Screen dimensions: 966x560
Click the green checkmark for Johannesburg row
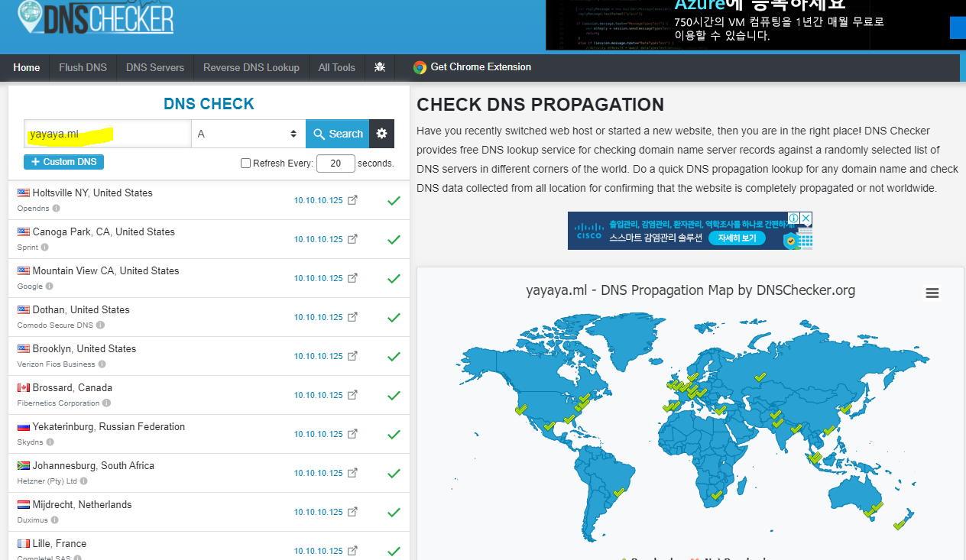394,474
